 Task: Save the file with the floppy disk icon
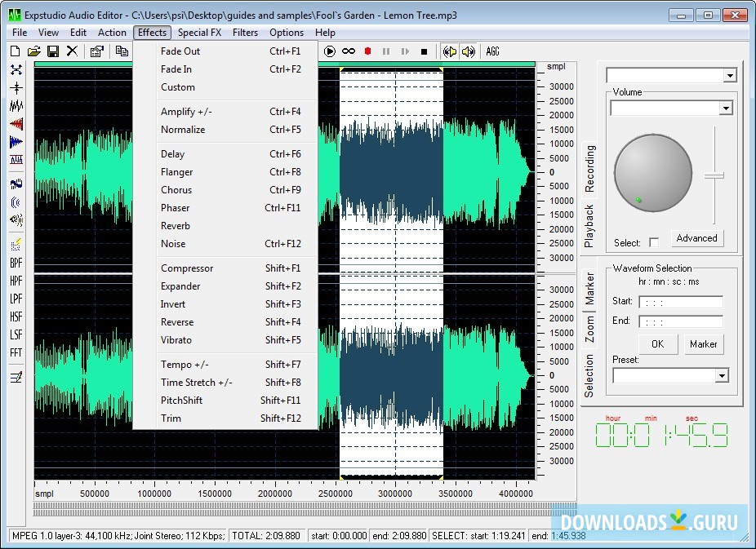pos(53,51)
